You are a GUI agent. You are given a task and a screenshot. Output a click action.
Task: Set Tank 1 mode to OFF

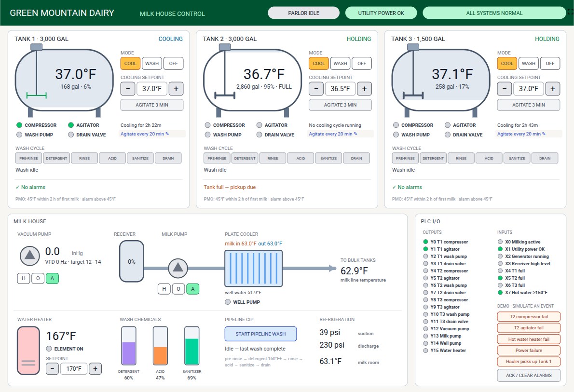173,63
